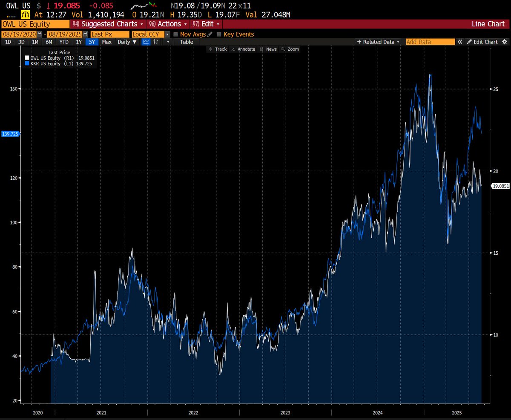Open the Daily periodicity dropdown
The height and width of the screenshot is (420, 511).
(127, 42)
